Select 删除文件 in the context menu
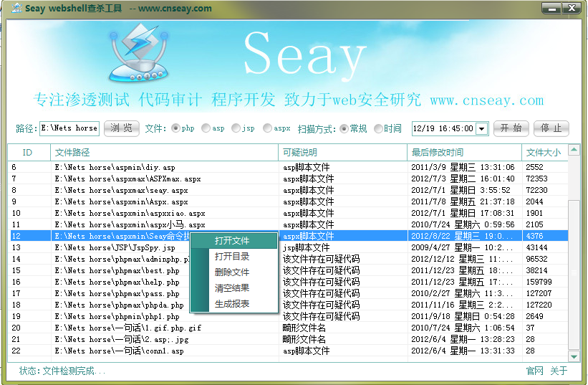 click(232, 272)
